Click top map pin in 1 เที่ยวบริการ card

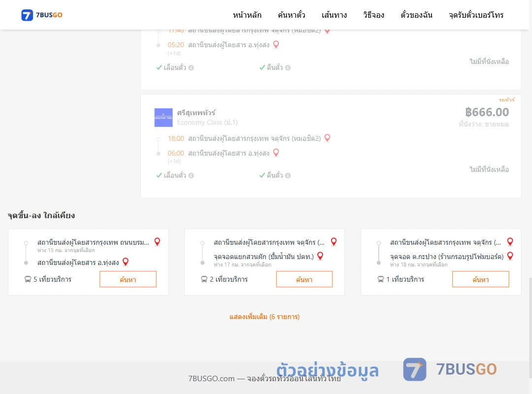pos(510,242)
